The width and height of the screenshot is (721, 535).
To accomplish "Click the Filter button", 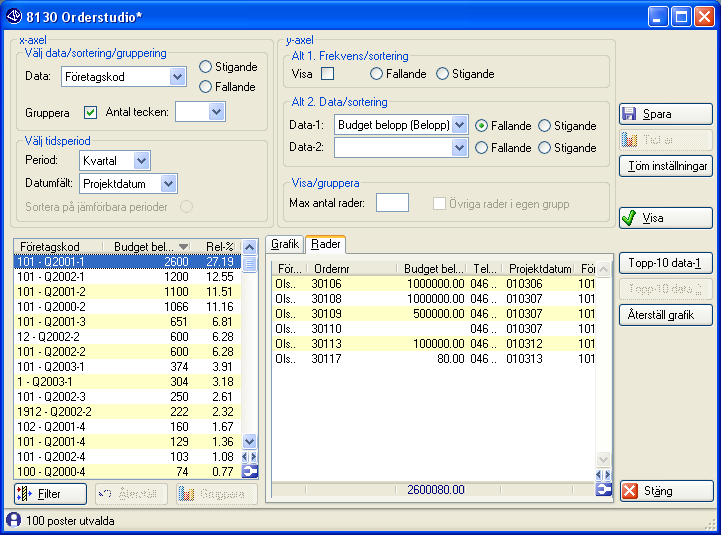I will 50,494.
